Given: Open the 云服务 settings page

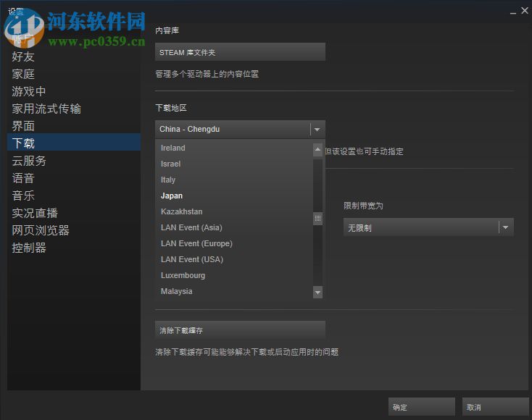Looking at the screenshot, I should click(74, 161).
